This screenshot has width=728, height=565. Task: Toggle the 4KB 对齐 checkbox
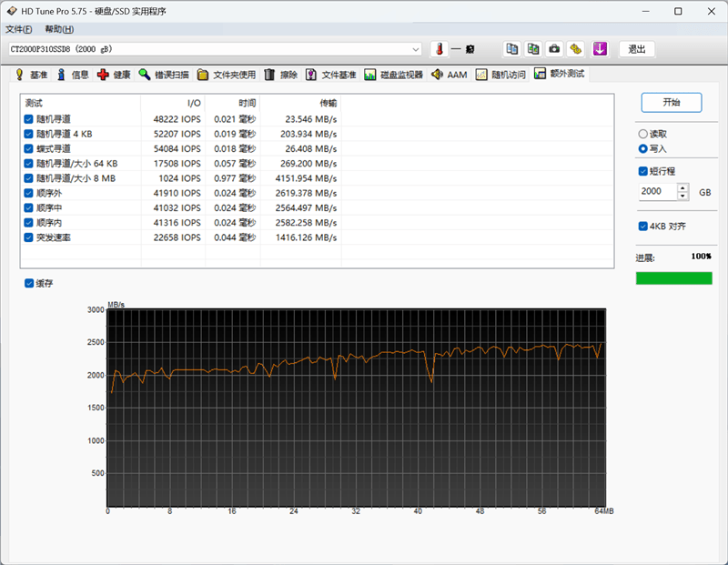(x=643, y=227)
